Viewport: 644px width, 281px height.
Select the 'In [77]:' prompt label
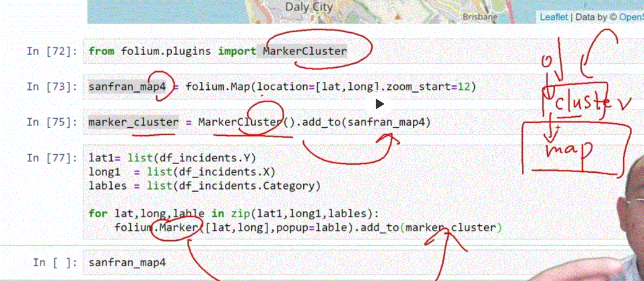click(x=52, y=158)
